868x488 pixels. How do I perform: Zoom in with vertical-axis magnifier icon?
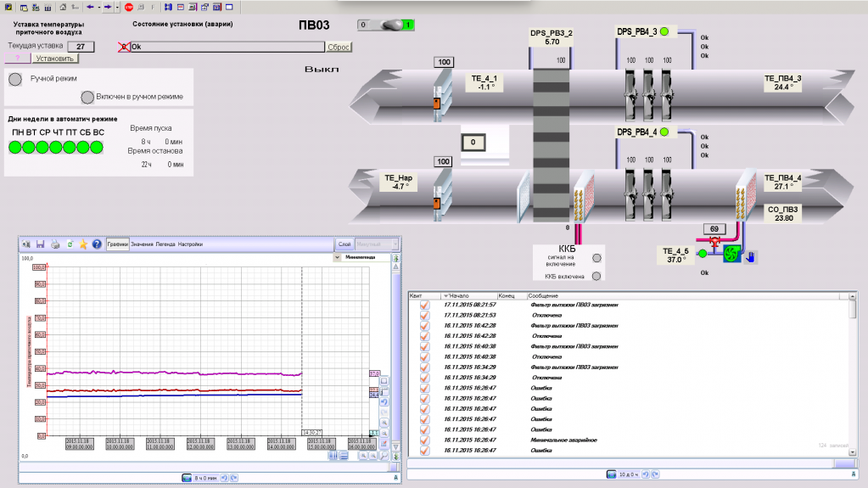[384, 423]
